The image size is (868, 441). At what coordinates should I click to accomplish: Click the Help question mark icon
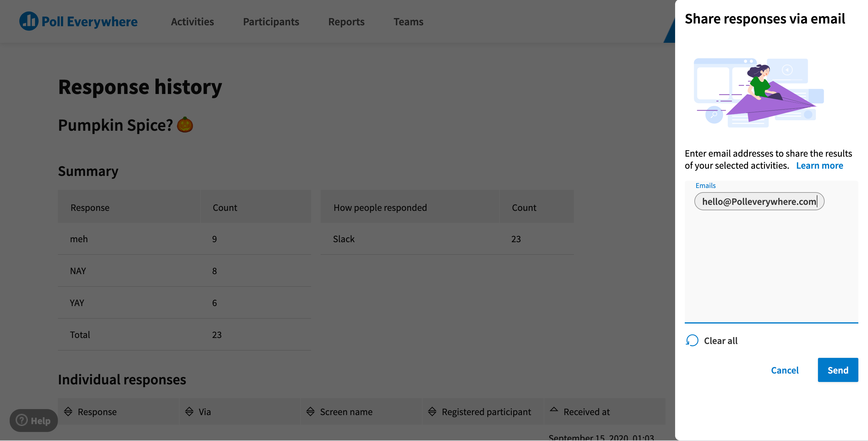pyautogui.click(x=22, y=420)
